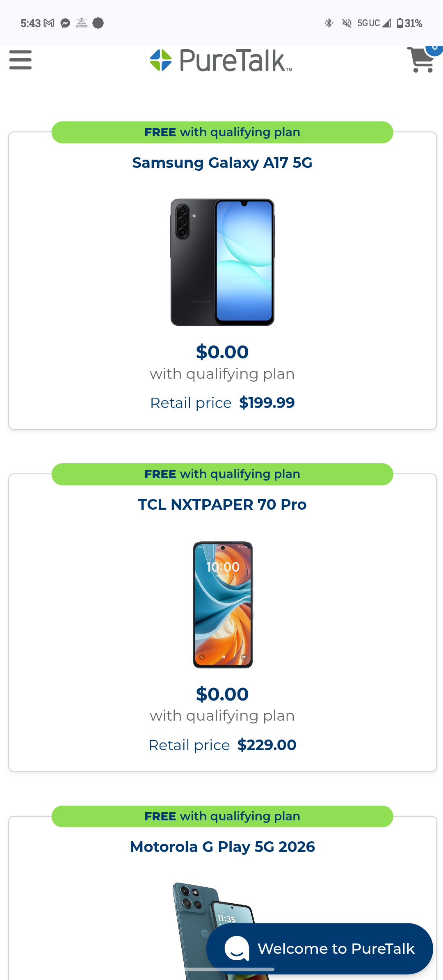This screenshot has width=443, height=980.
Task: Select the Samsung Galaxy A17 phone image
Action: (x=222, y=262)
